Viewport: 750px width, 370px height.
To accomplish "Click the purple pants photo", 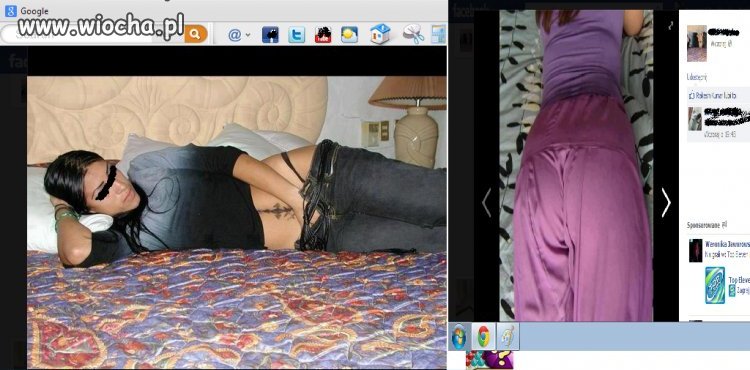I will click(x=576, y=165).
